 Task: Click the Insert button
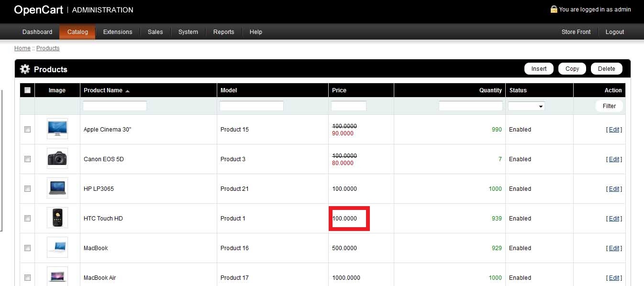coord(539,69)
